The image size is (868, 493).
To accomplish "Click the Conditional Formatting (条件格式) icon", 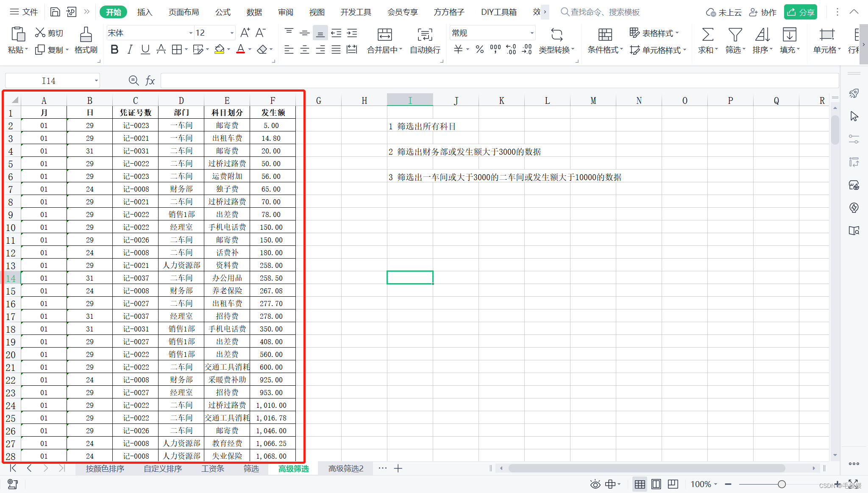I will (x=605, y=35).
